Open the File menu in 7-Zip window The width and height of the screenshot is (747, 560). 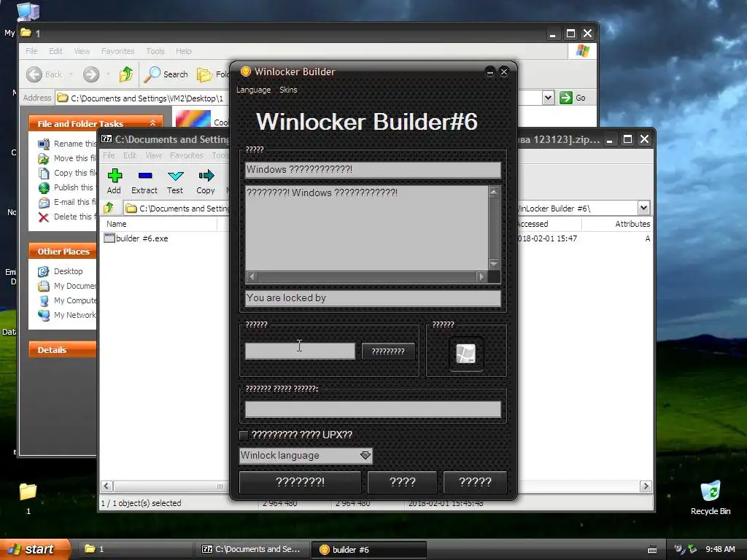click(109, 155)
